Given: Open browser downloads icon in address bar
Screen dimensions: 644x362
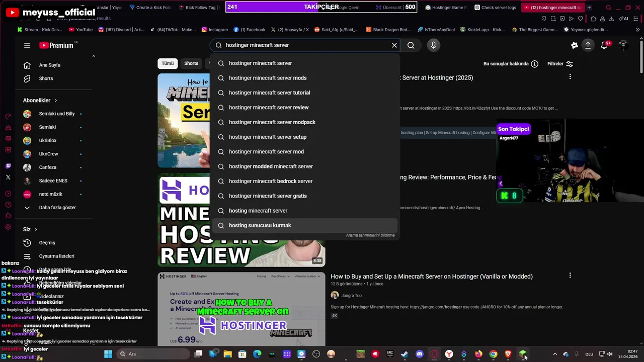Looking at the screenshot, I should click(x=611, y=19).
